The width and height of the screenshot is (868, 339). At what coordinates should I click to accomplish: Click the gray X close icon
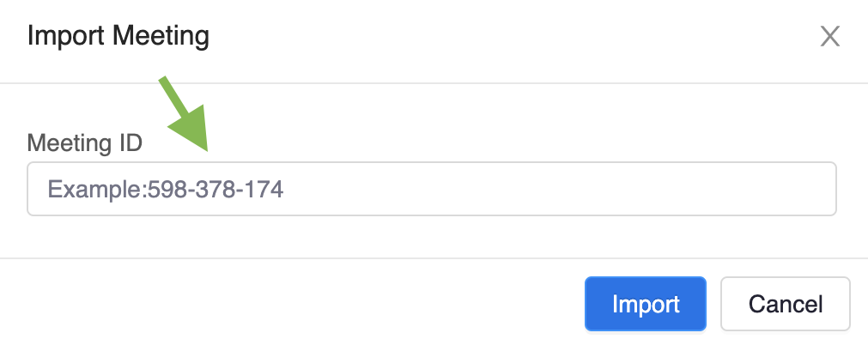click(x=830, y=37)
